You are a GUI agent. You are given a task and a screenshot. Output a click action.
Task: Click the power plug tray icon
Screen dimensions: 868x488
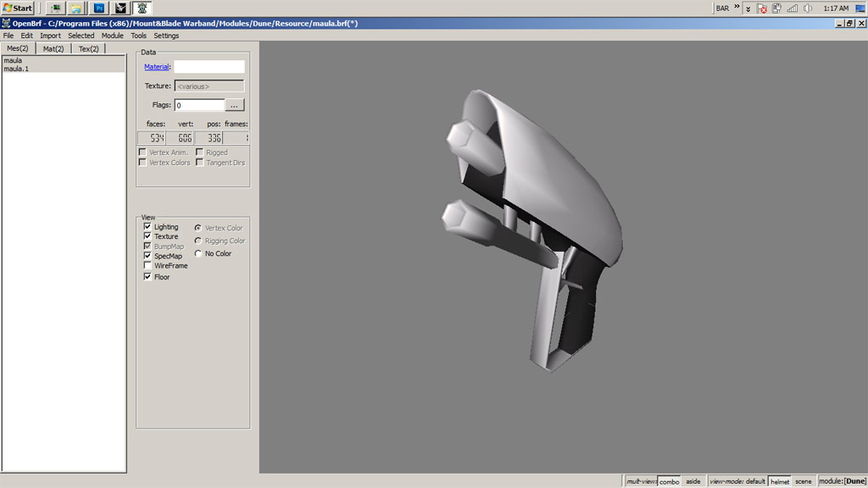point(777,8)
